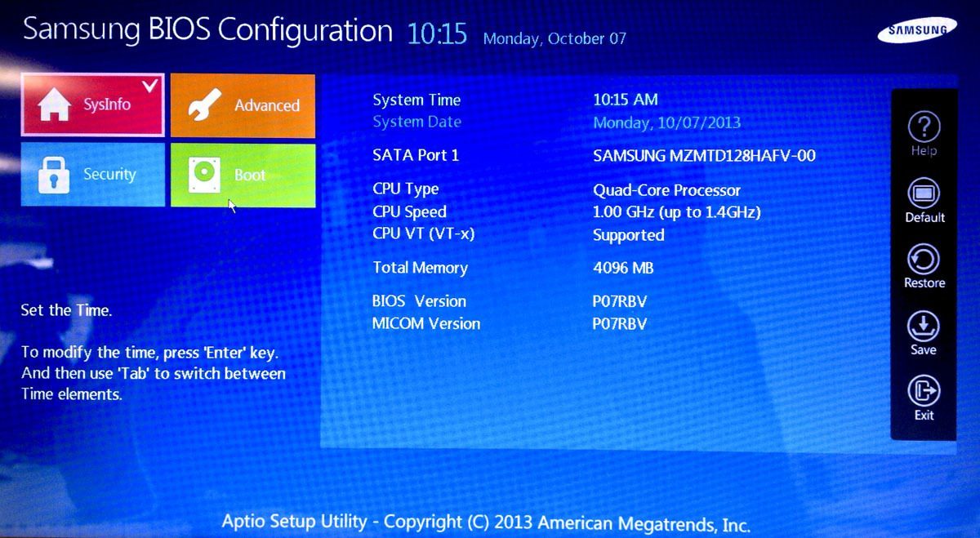This screenshot has height=538, width=980.
Task: Click the wrench icon on Advanced tile
Action: coord(204,105)
